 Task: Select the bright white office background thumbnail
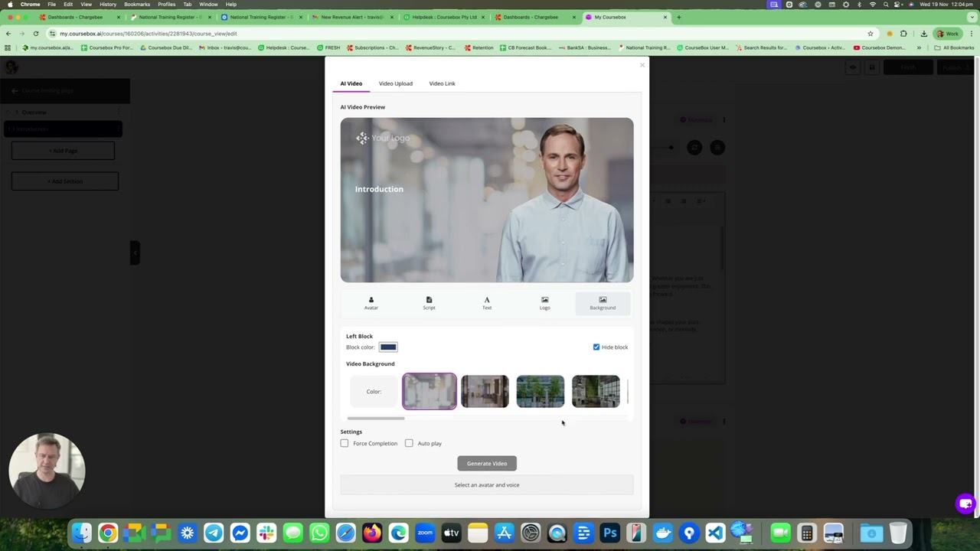coord(430,392)
